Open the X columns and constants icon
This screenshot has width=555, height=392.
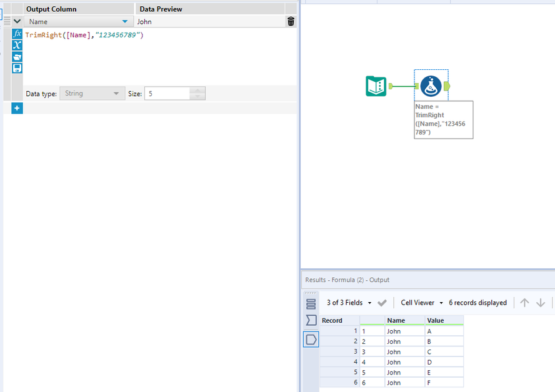[17, 45]
